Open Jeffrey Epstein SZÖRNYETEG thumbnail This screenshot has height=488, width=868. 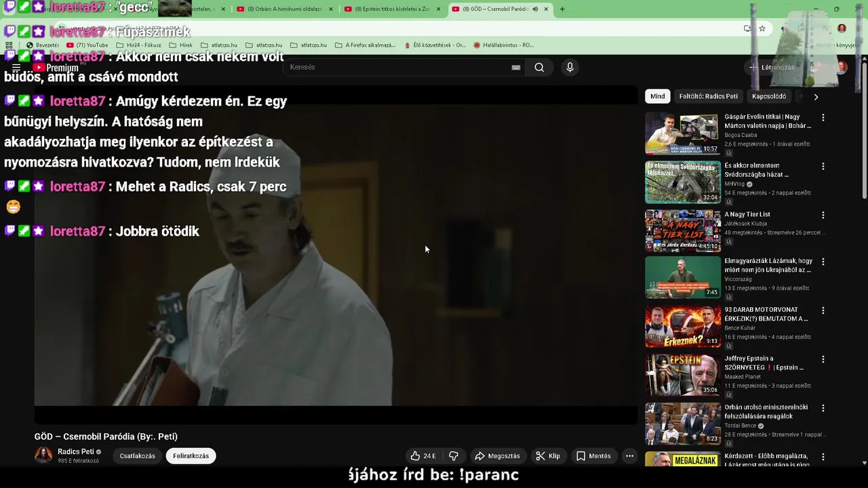tap(683, 375)
